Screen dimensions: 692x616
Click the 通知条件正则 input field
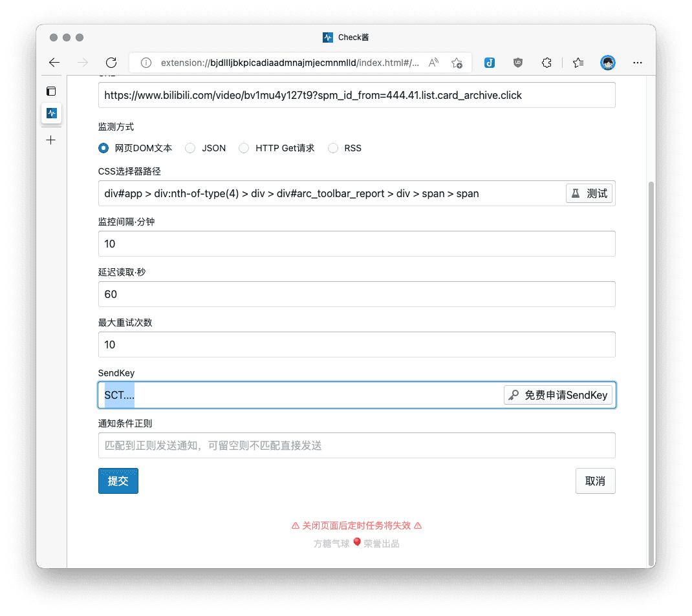click(x=356, y=445)
